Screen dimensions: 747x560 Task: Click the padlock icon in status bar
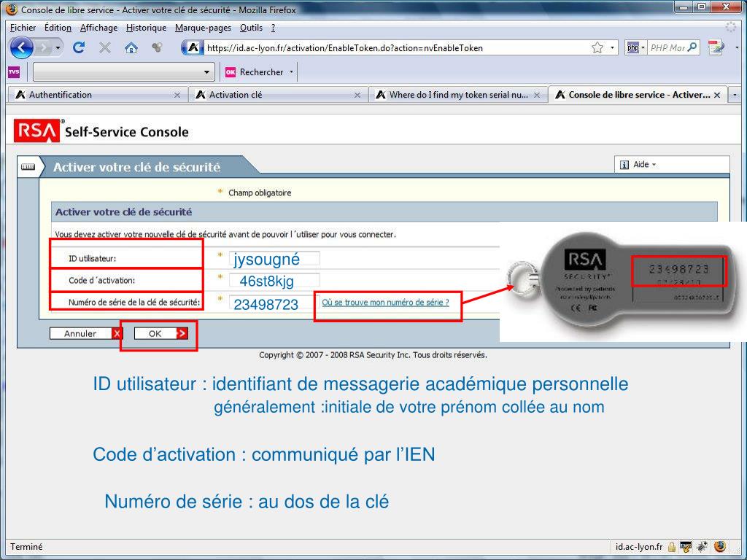672,547
